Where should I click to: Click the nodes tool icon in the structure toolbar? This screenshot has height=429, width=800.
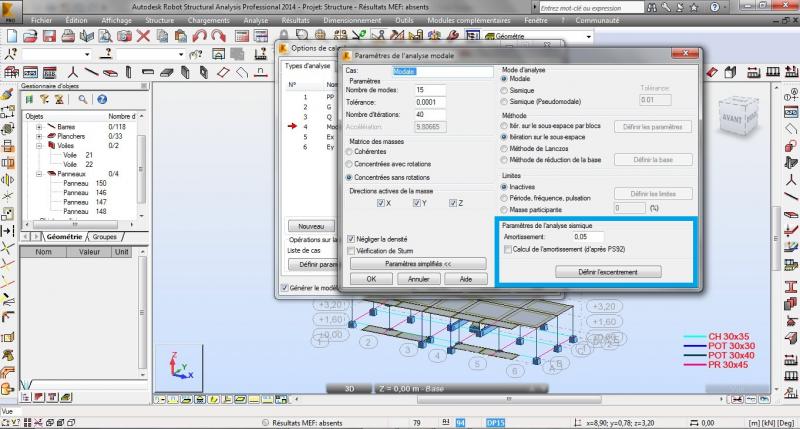[73, 72]
